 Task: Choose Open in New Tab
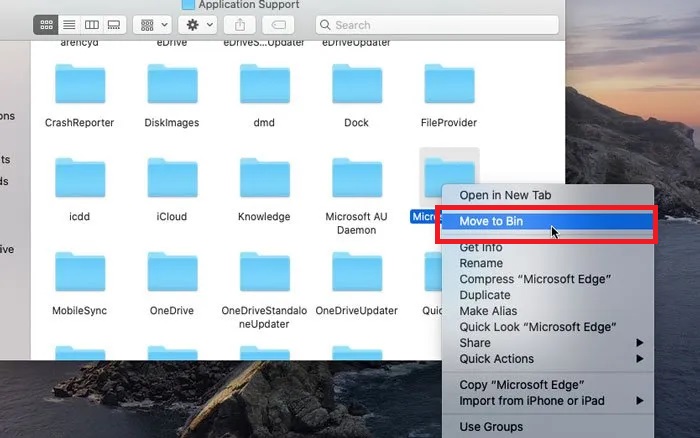pos(548,196)
